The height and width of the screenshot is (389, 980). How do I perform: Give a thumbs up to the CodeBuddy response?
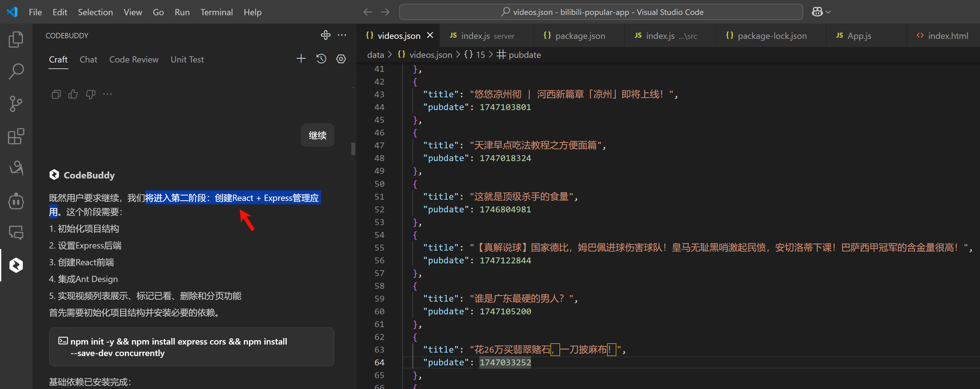coord(73,94)
